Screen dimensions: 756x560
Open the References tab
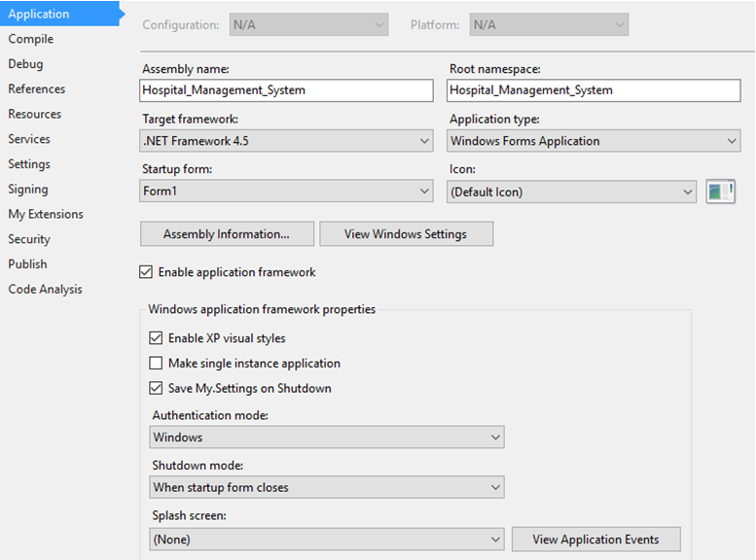coord(37,89)
